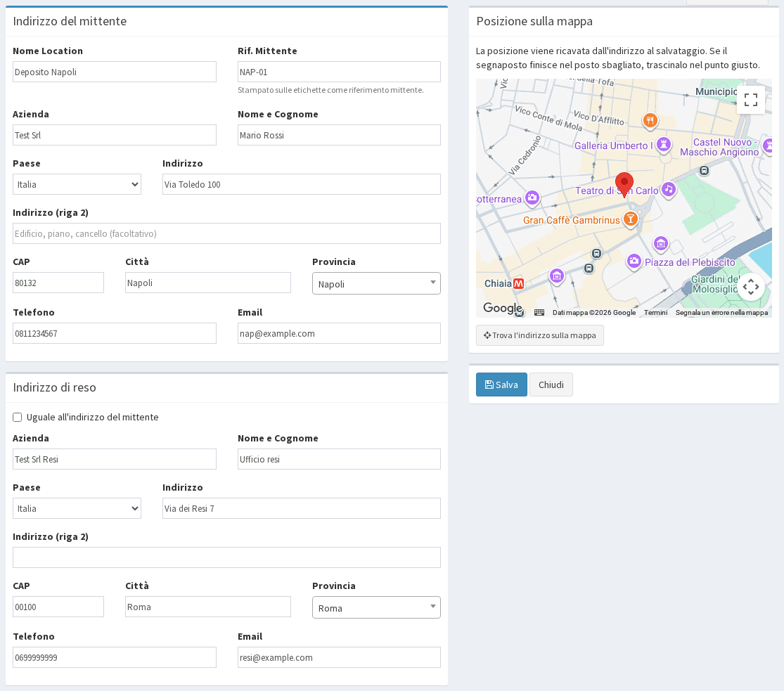The width and height of the screenshot is (784, 691).
Task: Click the red location marker on map
Action: 624,184
